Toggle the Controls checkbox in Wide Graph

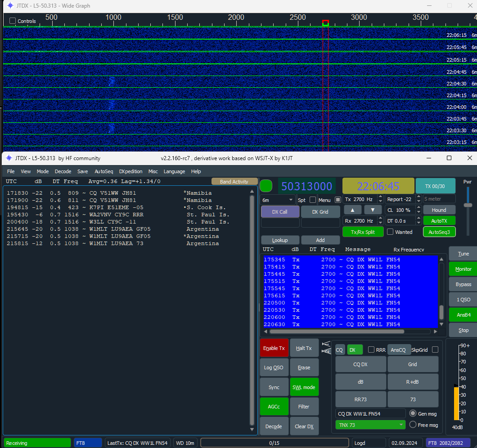click(x=13, y=21)
